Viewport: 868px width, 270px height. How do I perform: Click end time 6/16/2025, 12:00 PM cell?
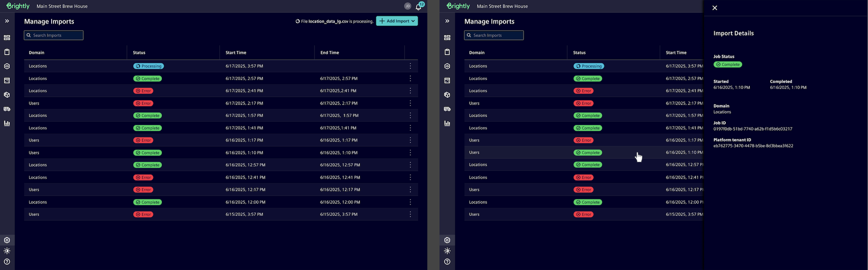click(x=340, y=202)
